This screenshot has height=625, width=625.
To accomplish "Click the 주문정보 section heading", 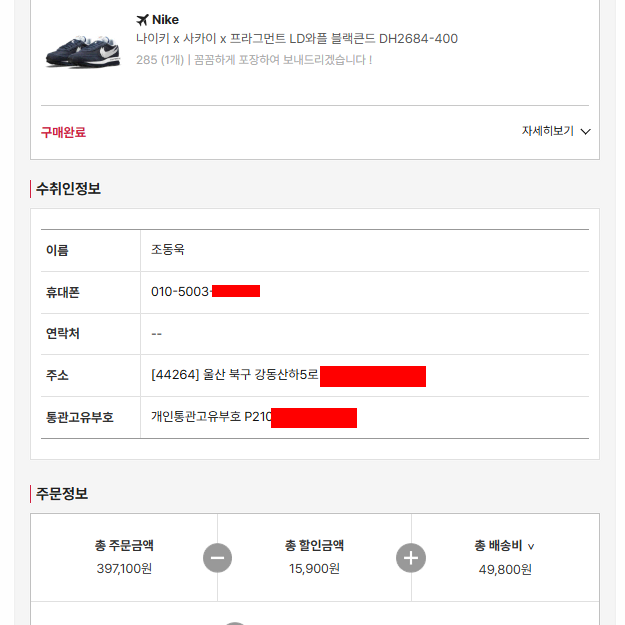I will 62,493.
